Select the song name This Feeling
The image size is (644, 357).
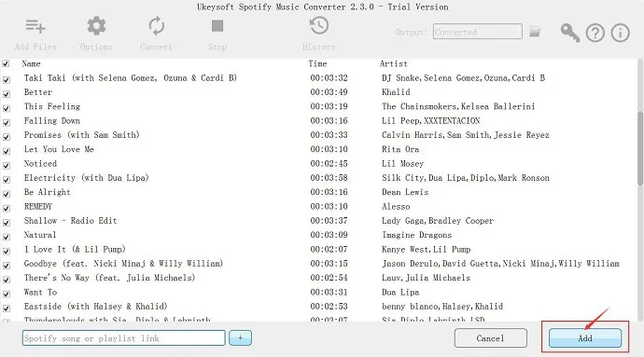tap(52, 106)
